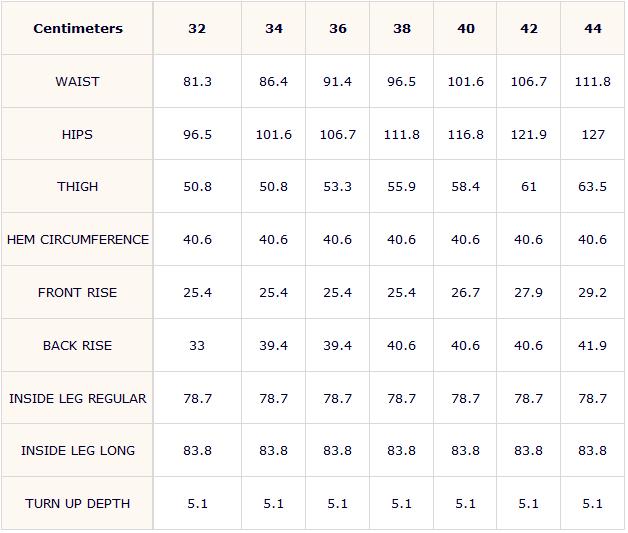Click back rise value 33
This screenshot has width=628, height=533.
click(x=197, y=345)
